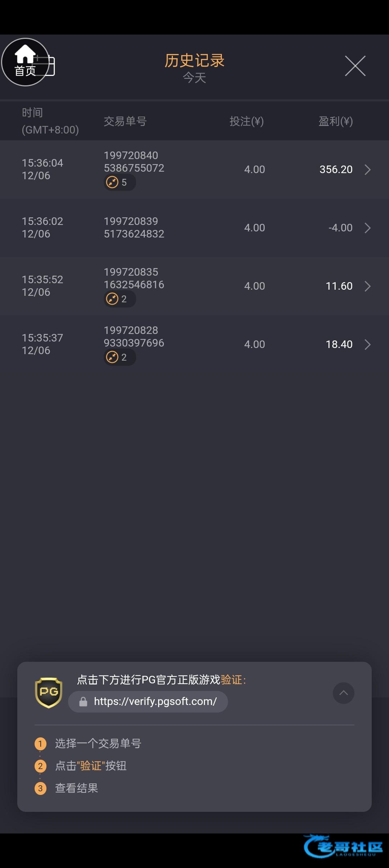Collapse the PG verification panel

tap(344, 693)
